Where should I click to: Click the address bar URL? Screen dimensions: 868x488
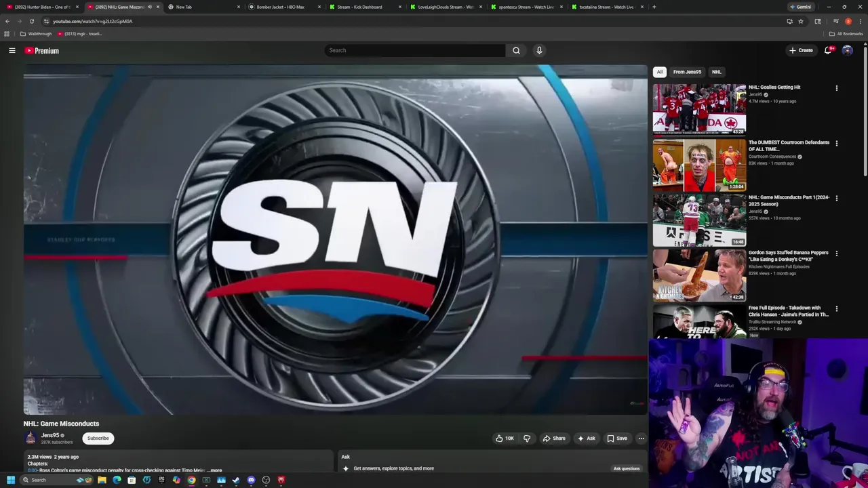coord(93,21)
